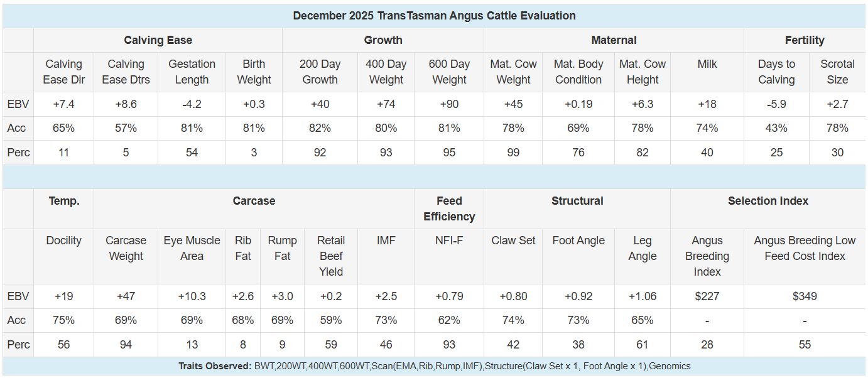868x378 pixels.
Task: Select the Docility EBV value +19
Action: [63, 296]
